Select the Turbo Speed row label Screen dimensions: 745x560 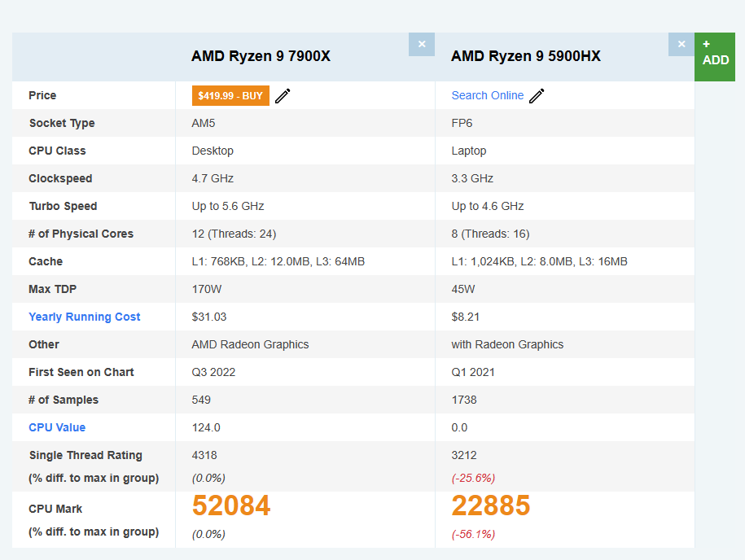click(64, 206)
